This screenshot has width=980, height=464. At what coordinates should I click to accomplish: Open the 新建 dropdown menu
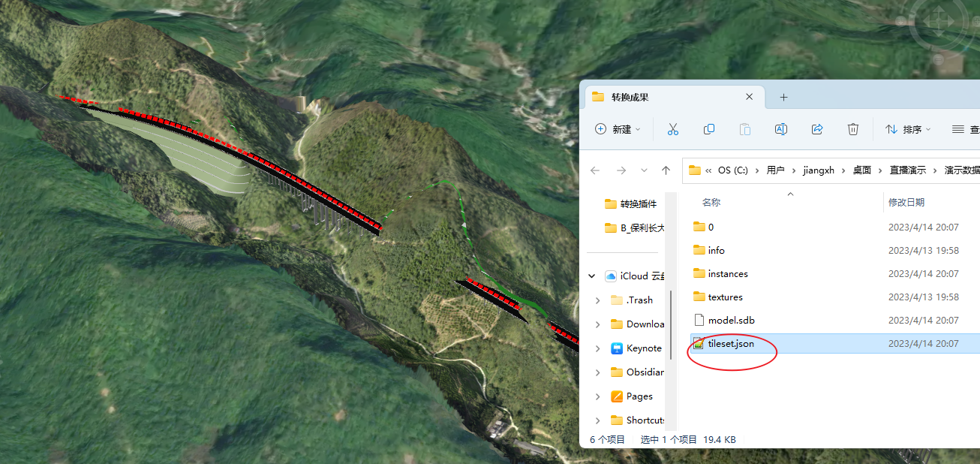(x=618, y=129)
